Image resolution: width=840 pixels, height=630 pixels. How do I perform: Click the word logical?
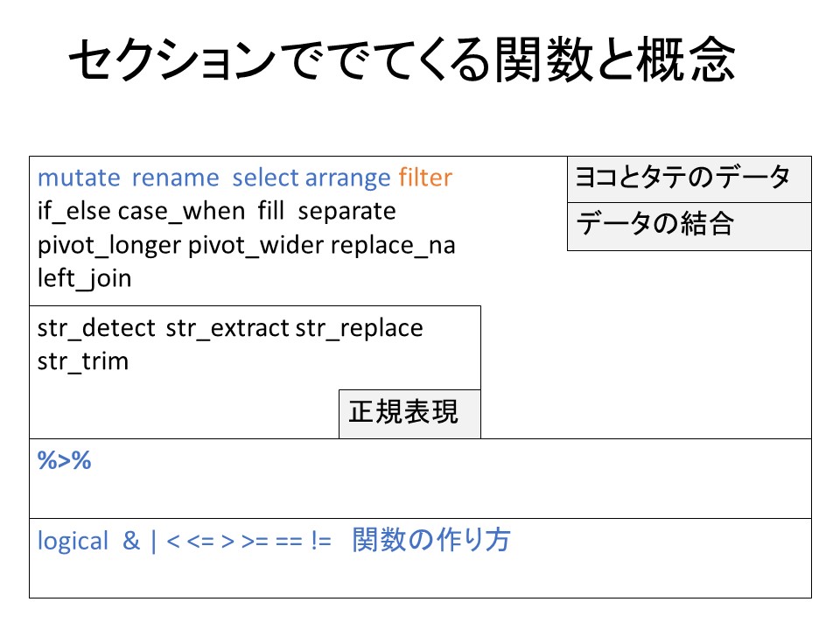pos(73,542)
